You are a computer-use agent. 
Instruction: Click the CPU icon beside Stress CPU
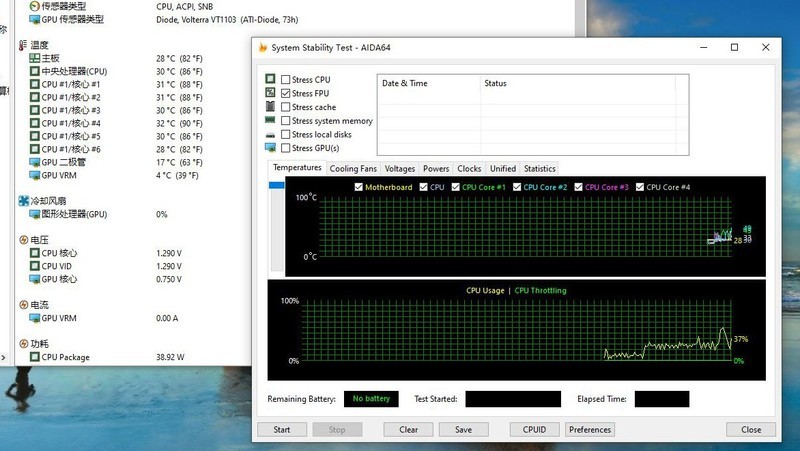click(x=270, y=79)
